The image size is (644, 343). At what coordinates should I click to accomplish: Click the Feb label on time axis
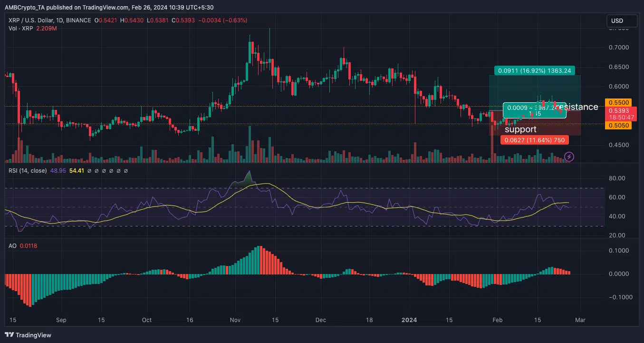497,320
